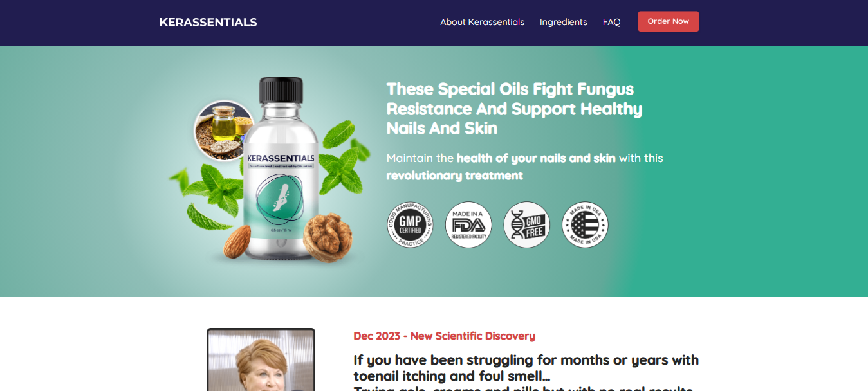Click the almond image near the bottle

[x=237, y=240]
